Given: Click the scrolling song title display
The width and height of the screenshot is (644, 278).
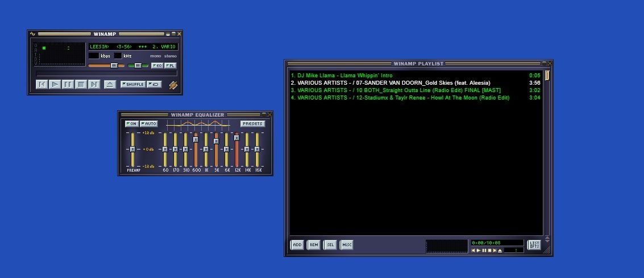Looking at the screenshot, I should 134,47.
